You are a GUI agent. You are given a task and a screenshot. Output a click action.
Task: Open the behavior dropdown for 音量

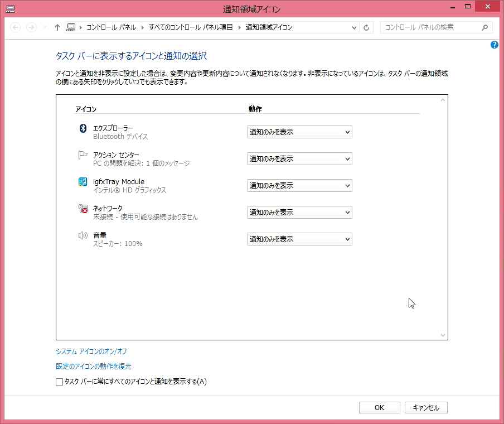click(299, 239)
